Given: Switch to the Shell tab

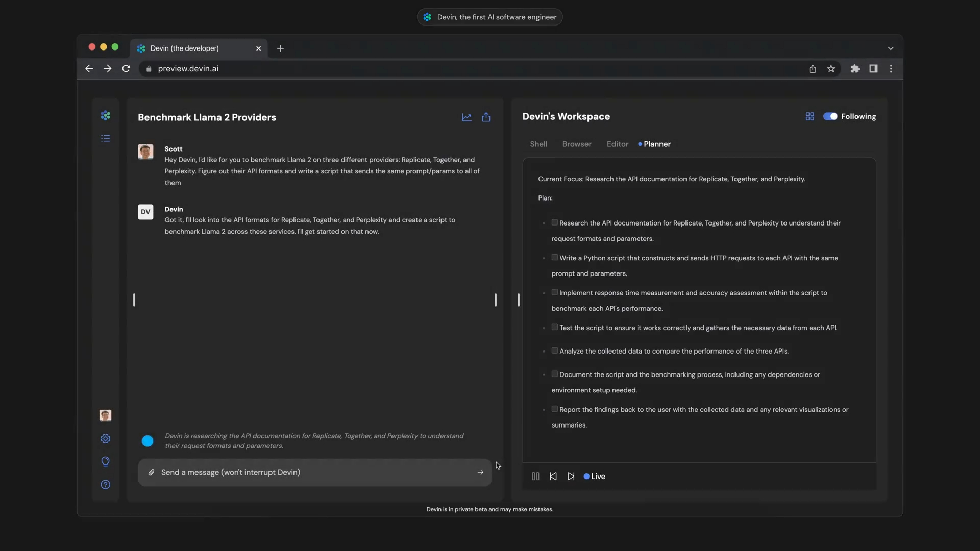Looking at the screenshot, I should pyautogui.click(x=538, y=144).
